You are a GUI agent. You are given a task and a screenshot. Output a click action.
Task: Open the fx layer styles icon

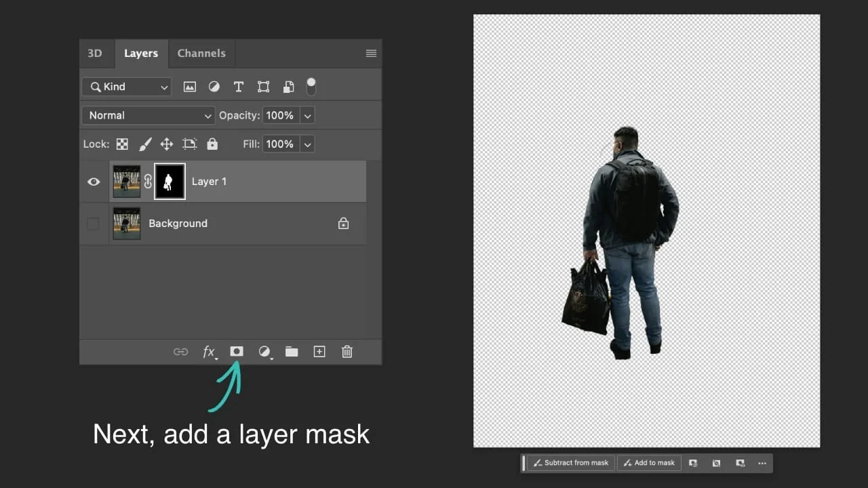coord(209,351)
